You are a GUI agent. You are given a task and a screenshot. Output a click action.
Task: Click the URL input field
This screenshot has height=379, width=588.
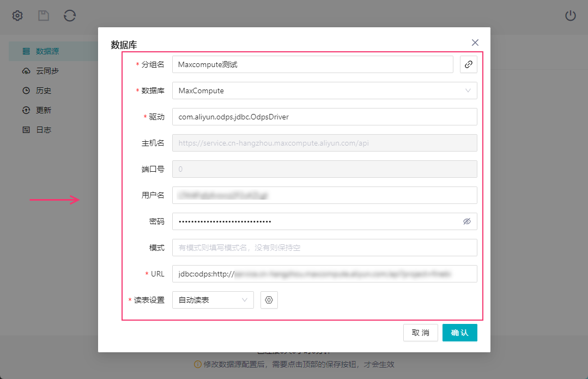pos(325,274)
